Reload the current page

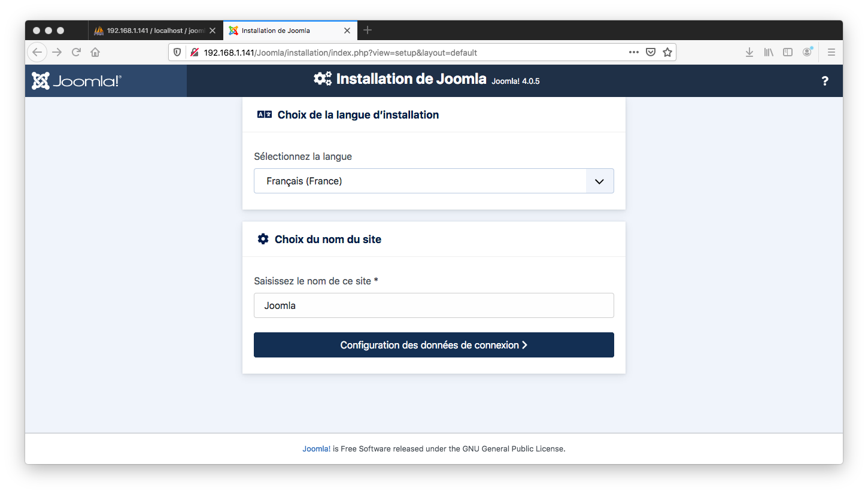point(76,52)
